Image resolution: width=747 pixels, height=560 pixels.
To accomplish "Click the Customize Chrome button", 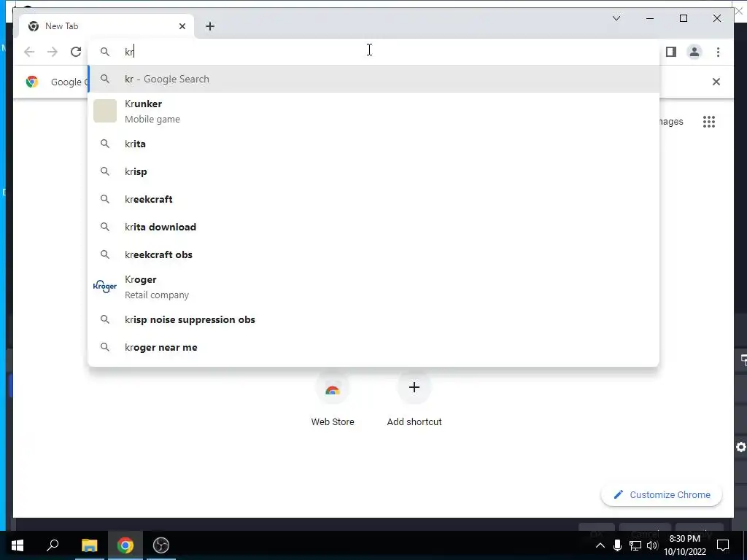I will 662,495.
